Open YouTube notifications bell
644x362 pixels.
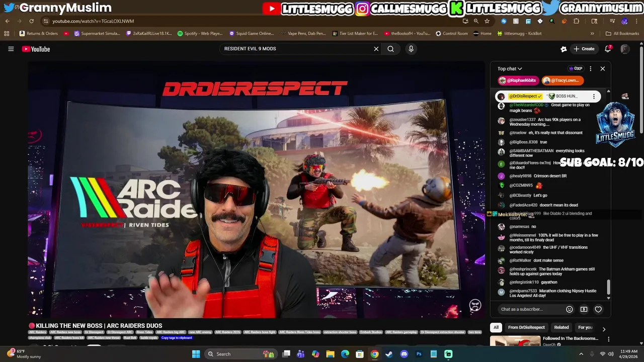click(608, 49)
